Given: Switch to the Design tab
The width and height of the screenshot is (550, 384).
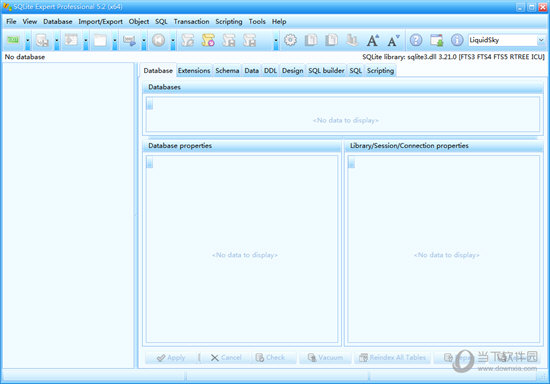Looking at the screenshot, I should coord(293,70).
